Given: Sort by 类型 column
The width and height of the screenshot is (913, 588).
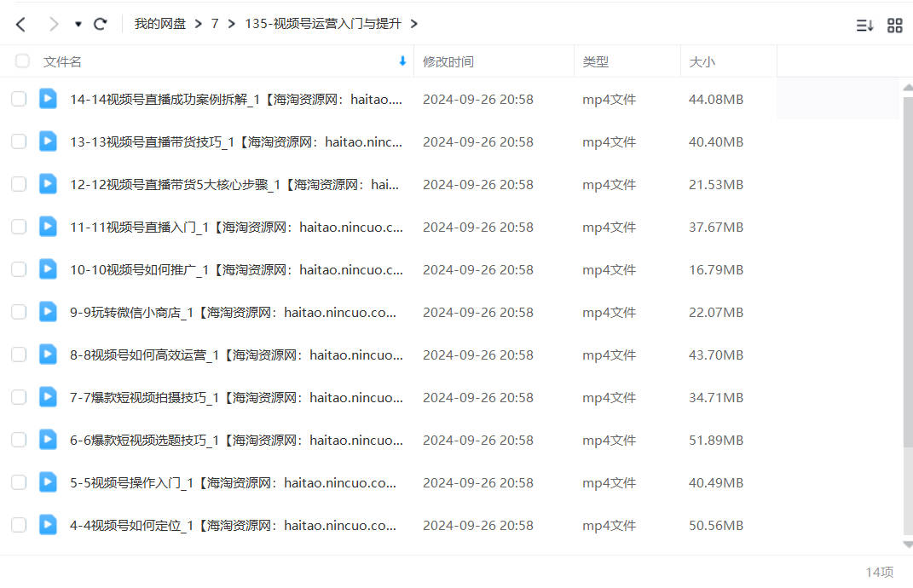Looking at the screenshot, I should click(596, 61).
